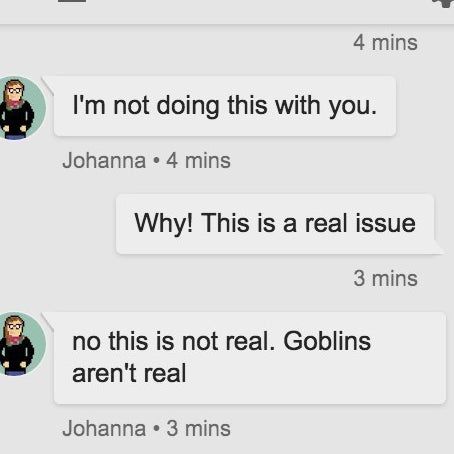The width and height of the screenshot is (454, 454).
Task: Click the word 'Goblins' in the message
Action: (327, 341)
